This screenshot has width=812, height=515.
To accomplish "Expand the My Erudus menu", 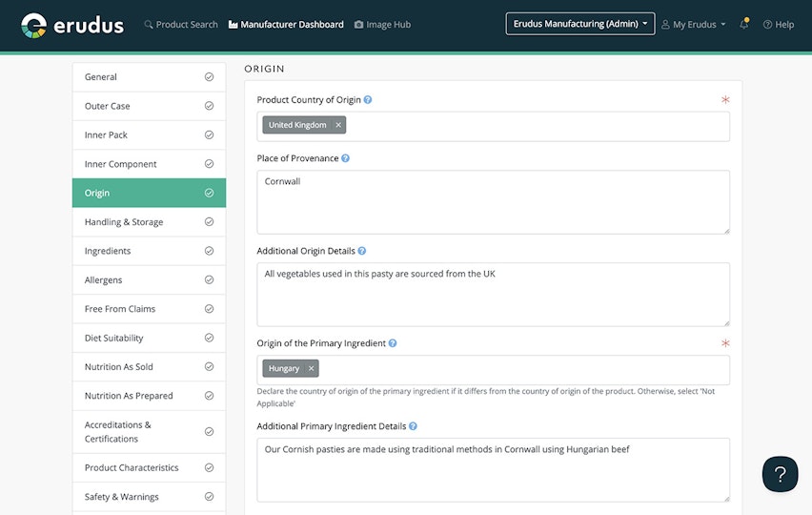I will (694, 25).
